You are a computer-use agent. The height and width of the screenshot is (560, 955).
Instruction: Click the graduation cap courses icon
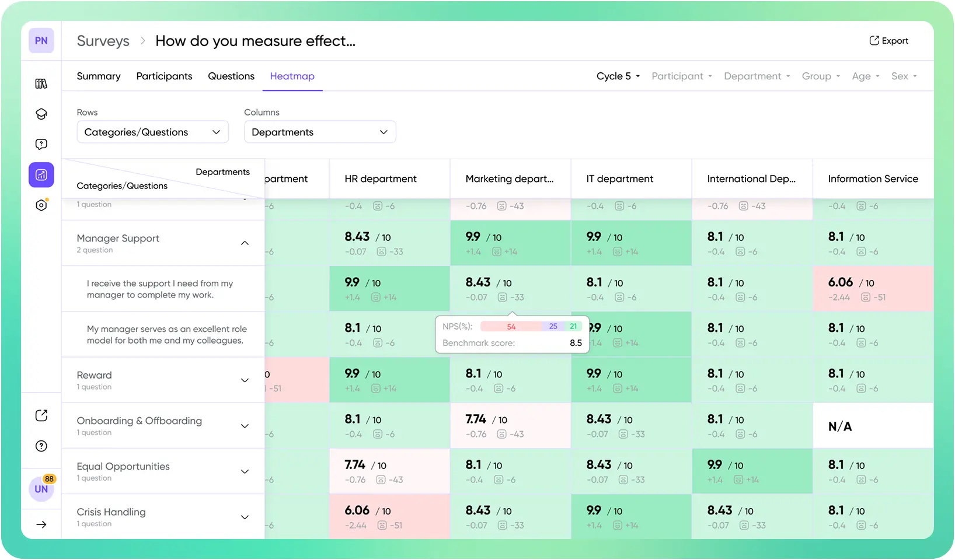click(41, 114)
